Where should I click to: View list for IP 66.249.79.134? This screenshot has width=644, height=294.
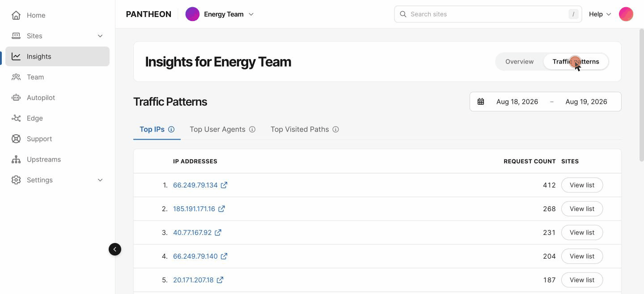(x=582, y=185)
